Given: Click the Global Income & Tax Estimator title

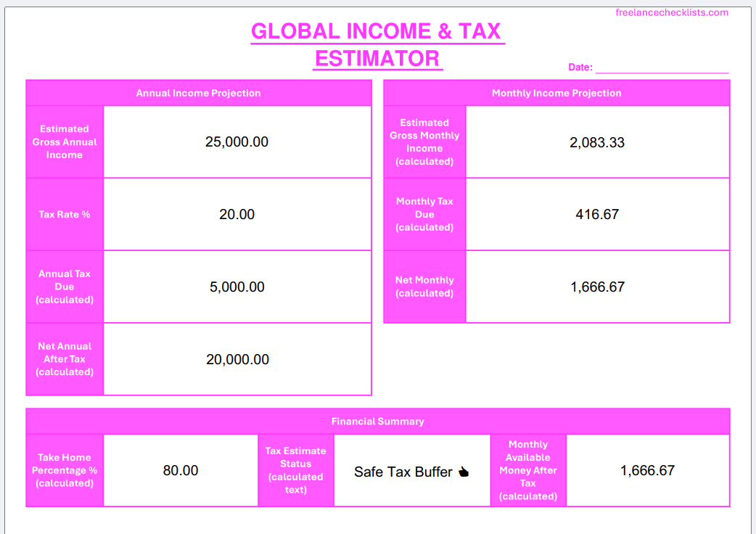Looking at the screenshot, I should pyautogui.click(x=377, y=45).
